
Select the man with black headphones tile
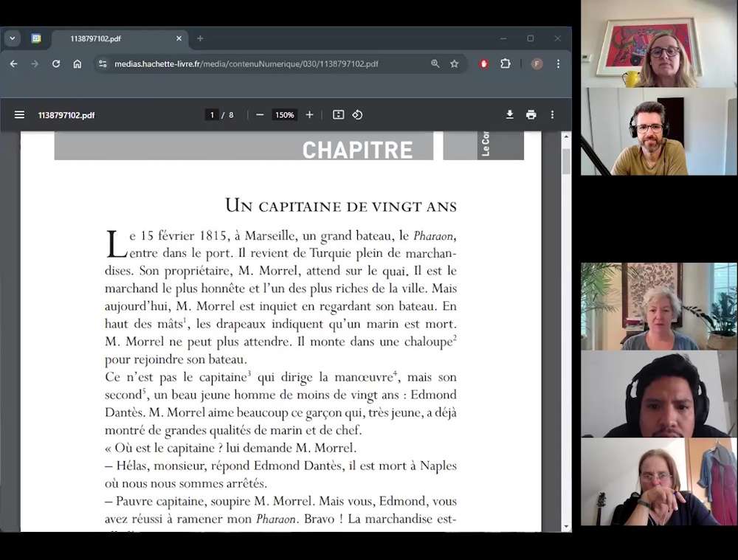point(659,394)
